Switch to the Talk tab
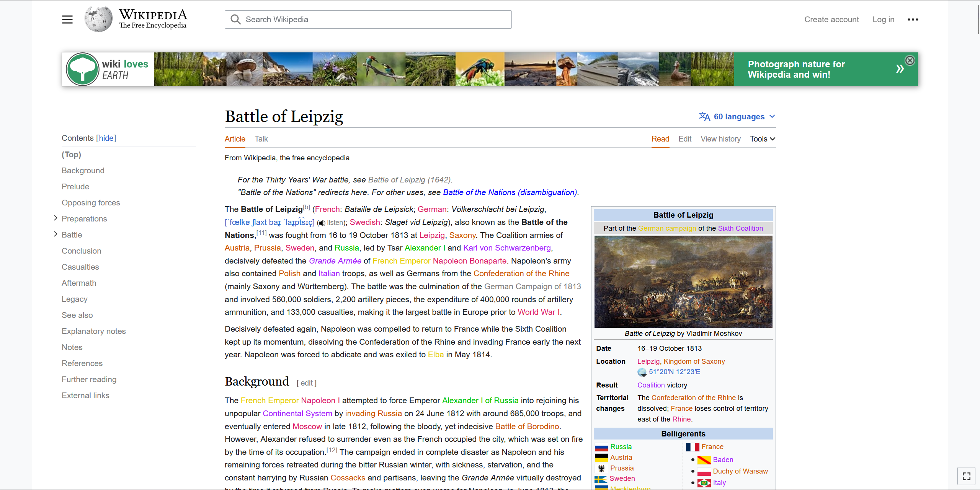The height and width of the screenshot is (490, 980). point(261,138)
